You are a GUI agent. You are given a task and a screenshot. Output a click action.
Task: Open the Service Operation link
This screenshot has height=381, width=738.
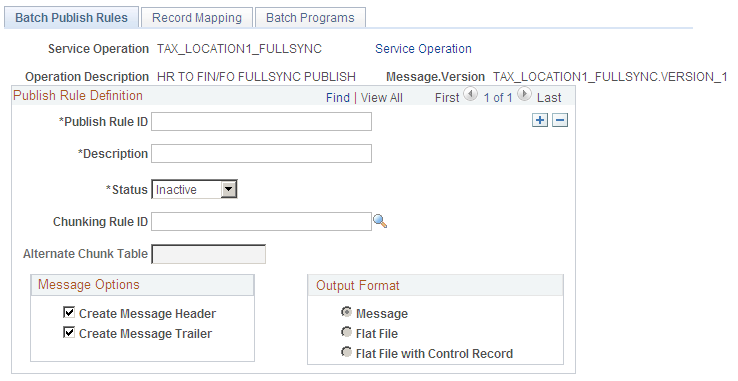pyautogui.click(x=423, y=49)
